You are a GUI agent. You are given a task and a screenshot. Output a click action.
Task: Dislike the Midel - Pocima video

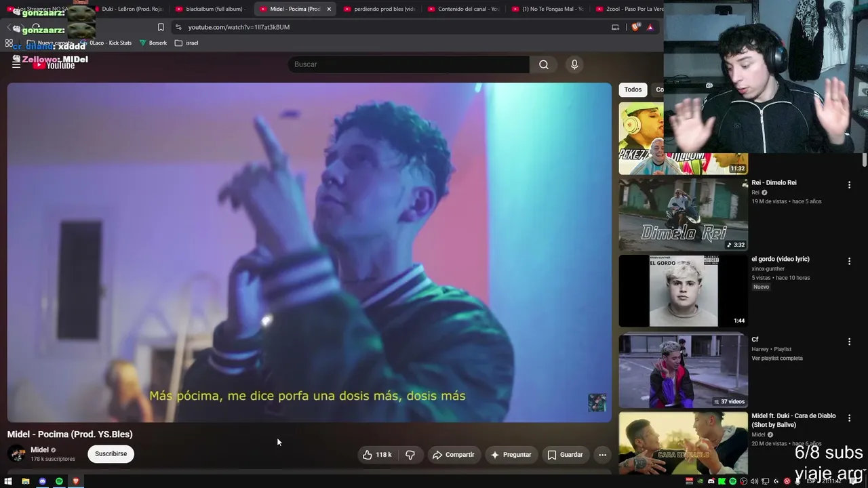point(410,455)
